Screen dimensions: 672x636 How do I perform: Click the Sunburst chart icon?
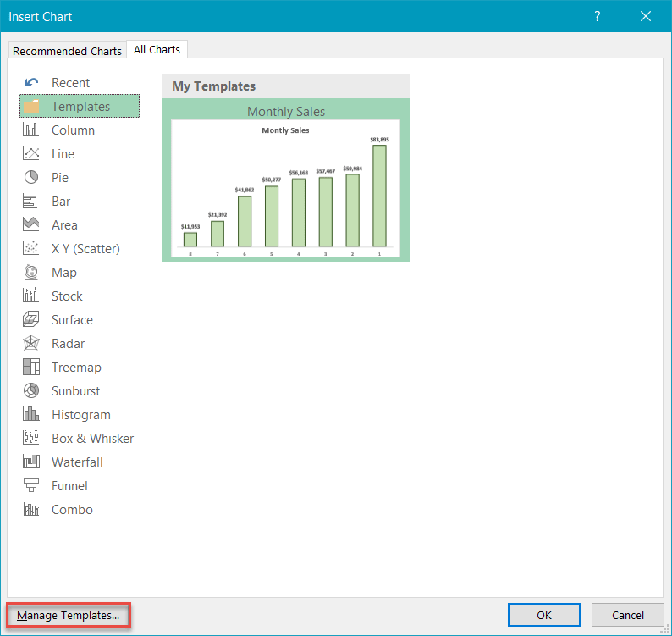point(30,390)
